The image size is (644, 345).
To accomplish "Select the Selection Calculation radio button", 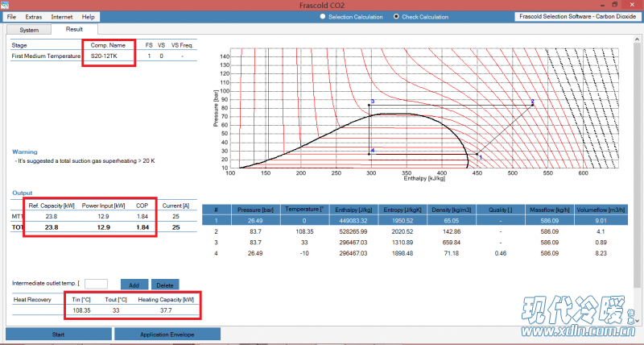I will [x=323, y=17].
